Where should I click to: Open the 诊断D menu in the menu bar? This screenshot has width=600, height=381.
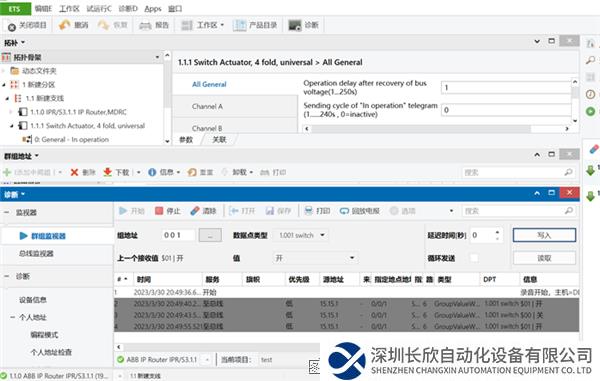(x=128, y=8)
